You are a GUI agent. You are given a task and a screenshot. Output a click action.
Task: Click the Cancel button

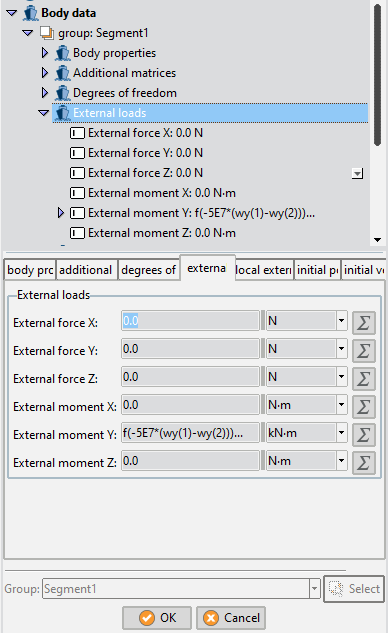click(231, 618)
